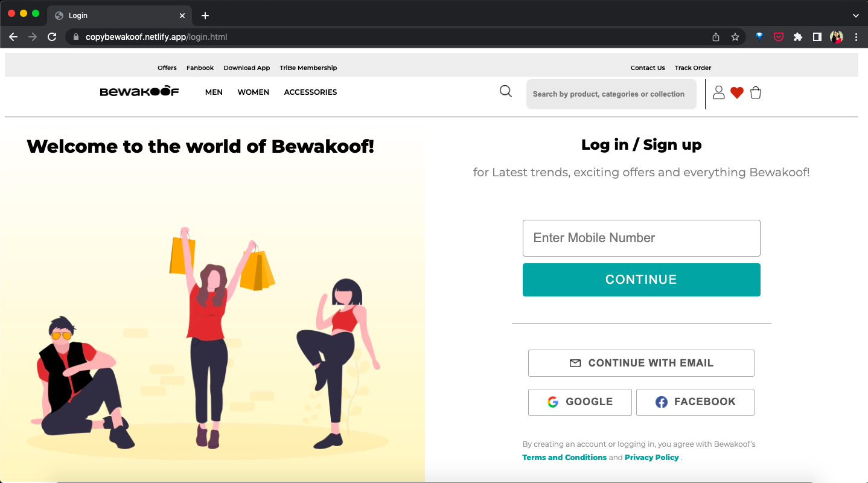Image resolution: width=868 pixels, height=483 pixels.
Task: Open the ACCESSORIES menu
Action: [310, 92]
